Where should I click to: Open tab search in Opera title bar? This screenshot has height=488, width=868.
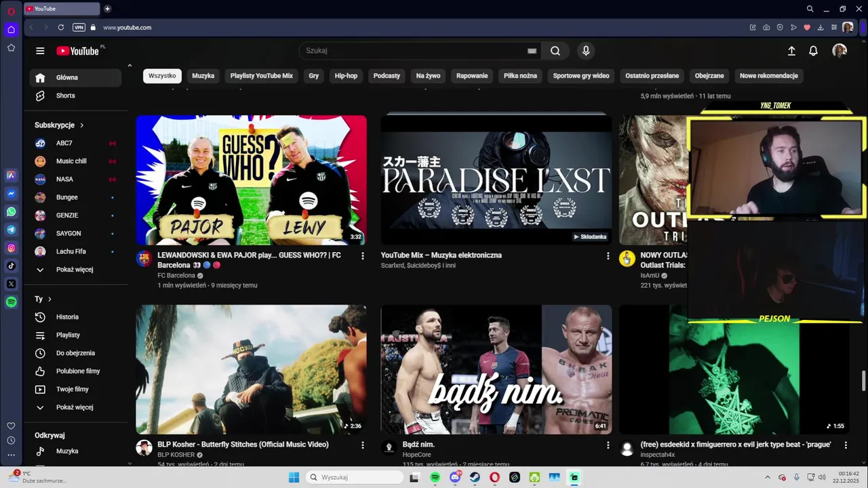[x=810, y=9]
